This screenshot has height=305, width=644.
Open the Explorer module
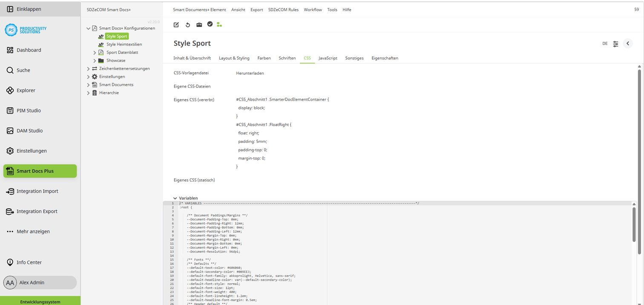(x=40, y=90)
